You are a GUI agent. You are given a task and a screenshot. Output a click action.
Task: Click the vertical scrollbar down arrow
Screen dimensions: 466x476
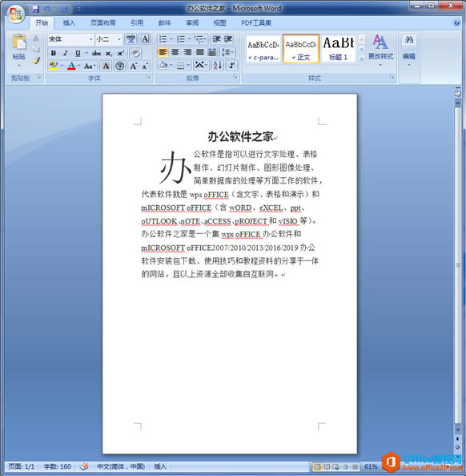point(458,430)
